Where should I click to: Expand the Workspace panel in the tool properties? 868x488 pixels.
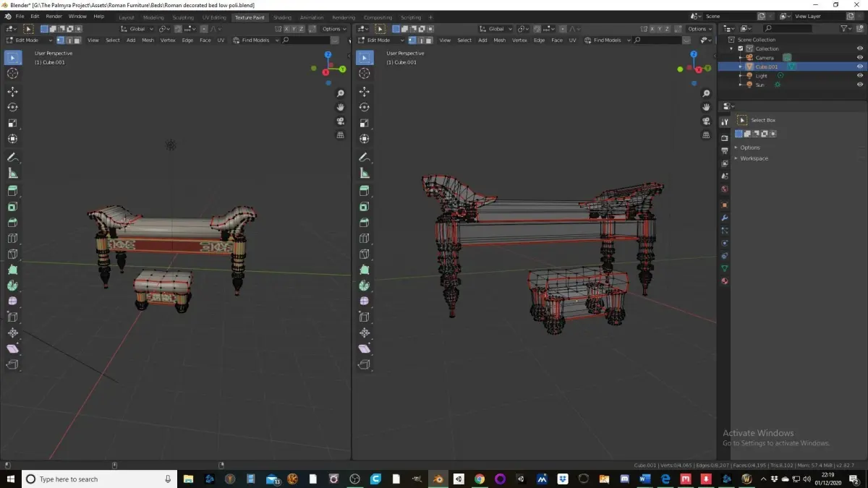coord(753,158)
